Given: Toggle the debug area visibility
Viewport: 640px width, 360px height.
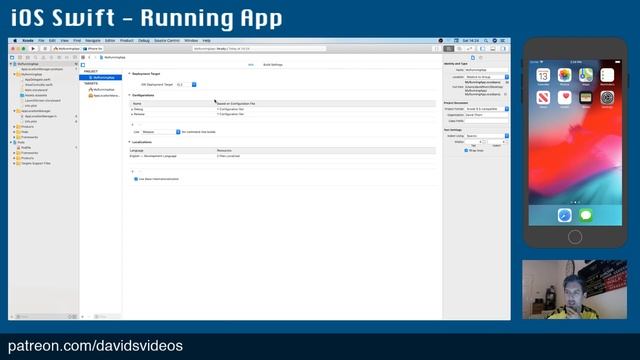Looking at the screenshot, I should click(493, 49).
